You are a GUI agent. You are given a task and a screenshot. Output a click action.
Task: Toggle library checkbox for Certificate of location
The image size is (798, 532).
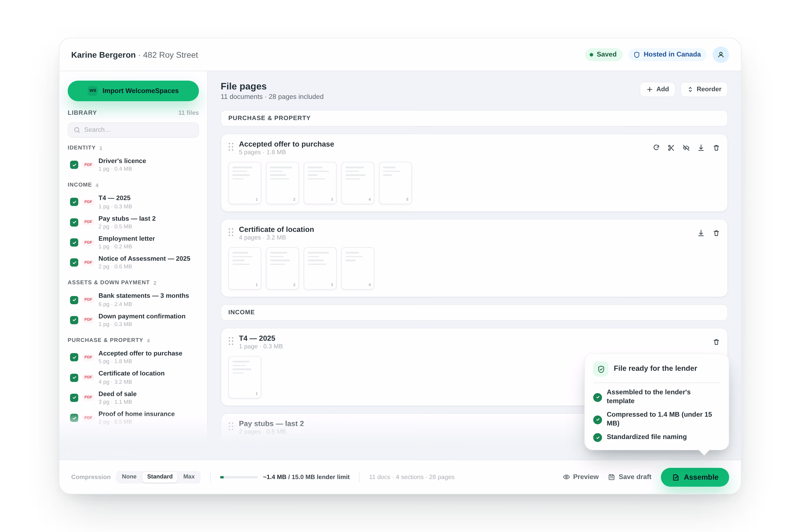(x=74, y=377)
